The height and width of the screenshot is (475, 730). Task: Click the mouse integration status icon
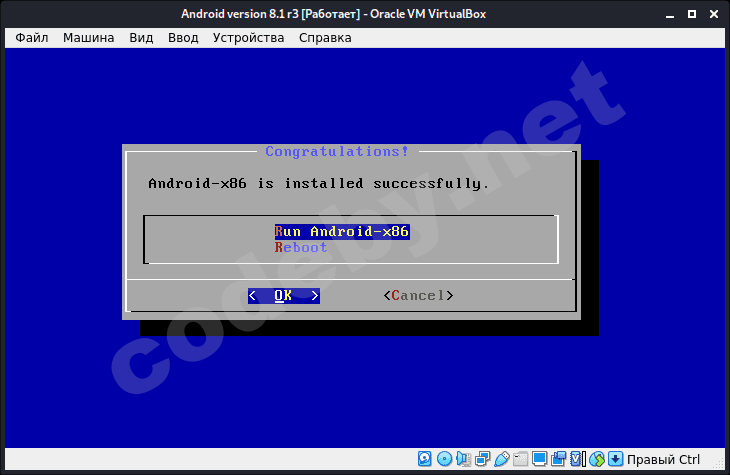[x=597, y=459]
